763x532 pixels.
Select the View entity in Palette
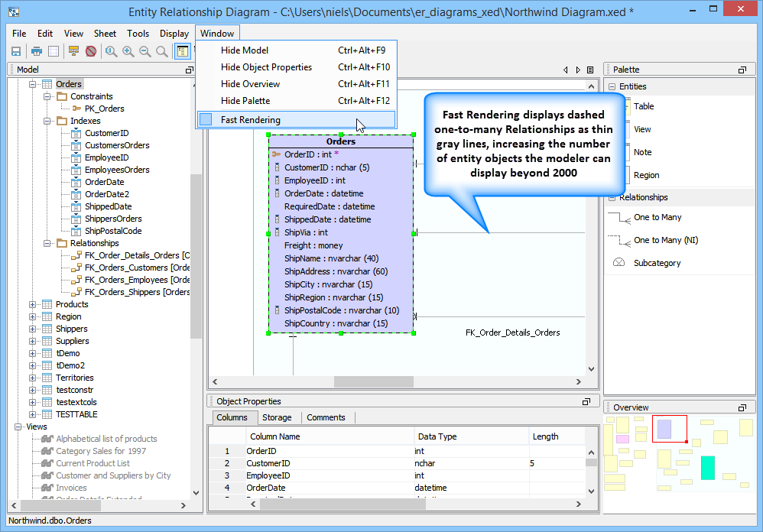point(642,129)
